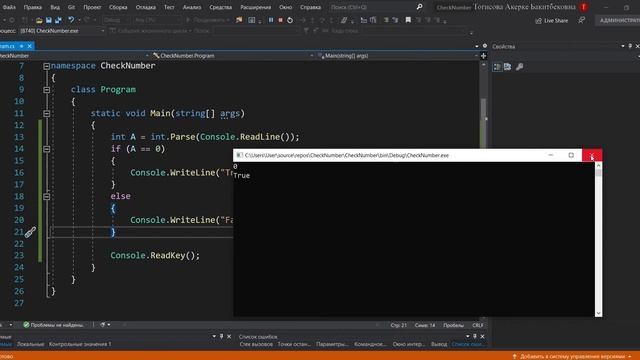
Task: Open the CheckNumber.Program type dropdown
Action: coord(312,56)
